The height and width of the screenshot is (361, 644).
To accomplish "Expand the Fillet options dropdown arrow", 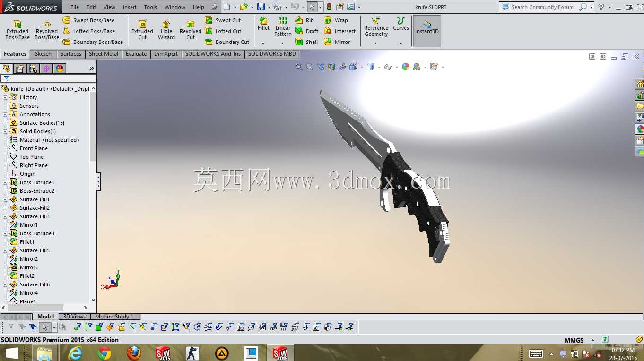I will (x=263, y=43).
